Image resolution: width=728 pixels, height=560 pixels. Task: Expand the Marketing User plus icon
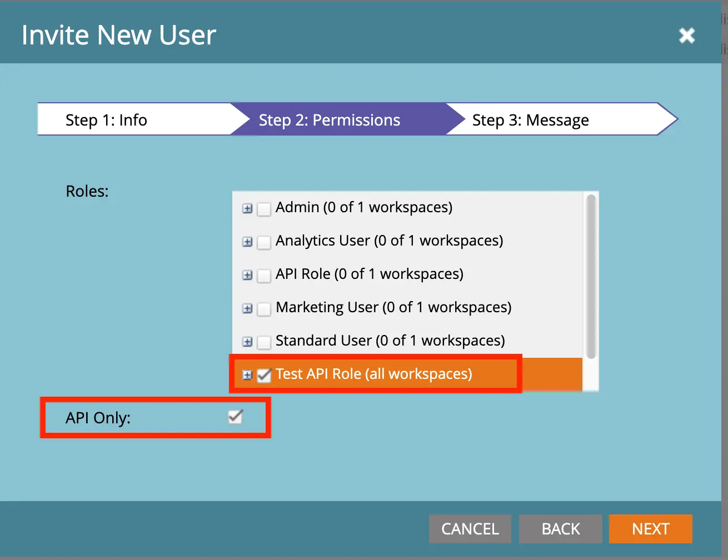click(x=247, y=308)
